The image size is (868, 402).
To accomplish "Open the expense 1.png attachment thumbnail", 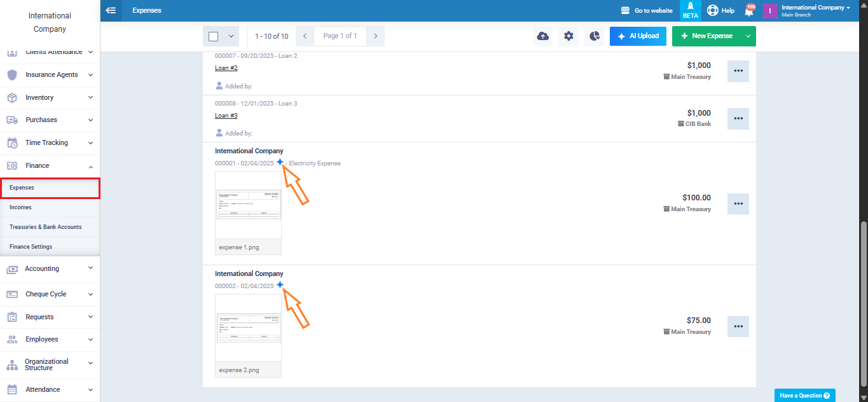I will click(x=248, y=205).
